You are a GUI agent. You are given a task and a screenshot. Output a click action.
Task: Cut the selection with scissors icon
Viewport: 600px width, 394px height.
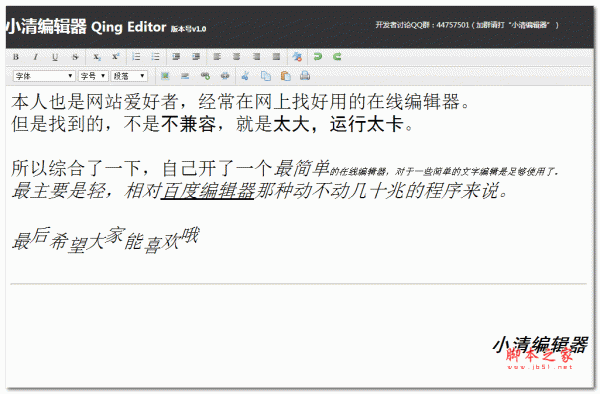(x=245, y=76)
